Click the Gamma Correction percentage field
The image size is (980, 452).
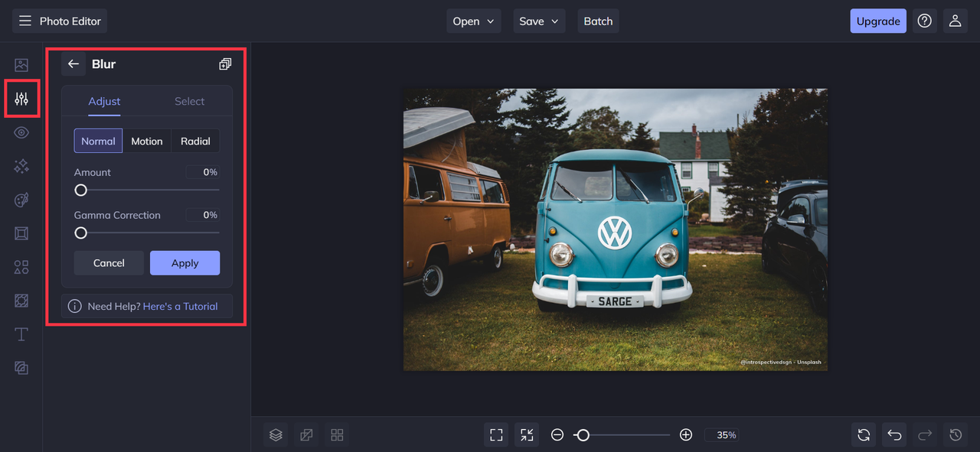pyautogui.click(x=203, y=216)
